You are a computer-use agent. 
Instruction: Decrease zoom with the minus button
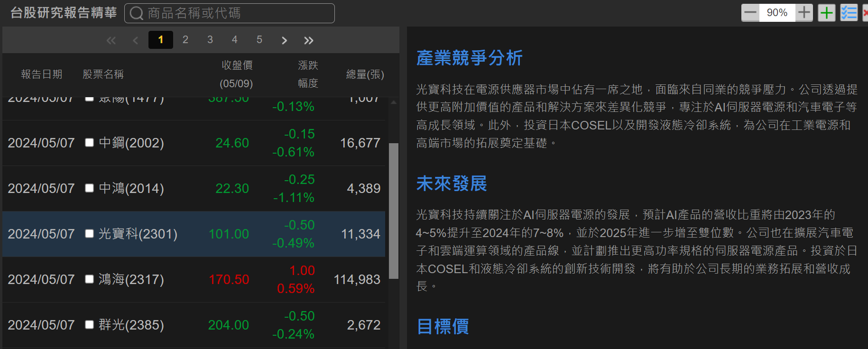[750, 13]
